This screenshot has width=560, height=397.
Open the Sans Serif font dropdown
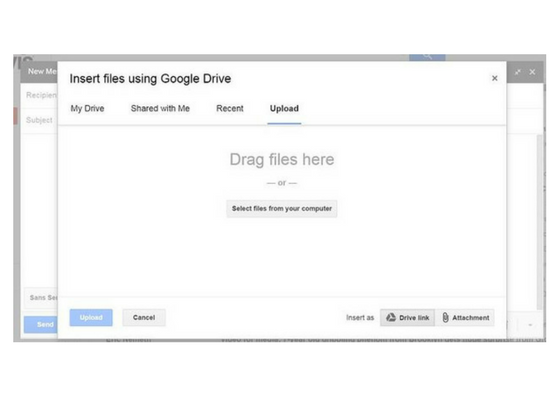point(41,297)
